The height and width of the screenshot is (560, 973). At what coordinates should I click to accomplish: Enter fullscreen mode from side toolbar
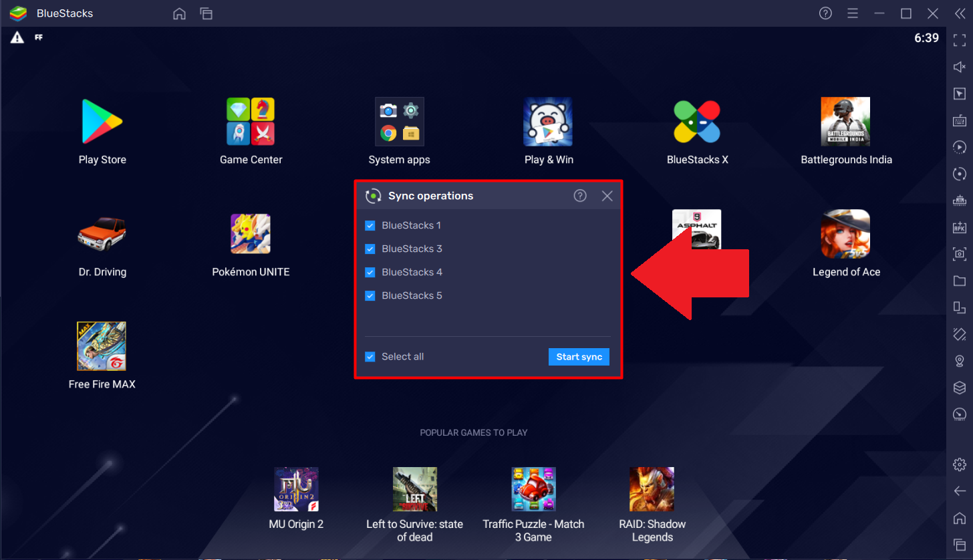(960, 40)
